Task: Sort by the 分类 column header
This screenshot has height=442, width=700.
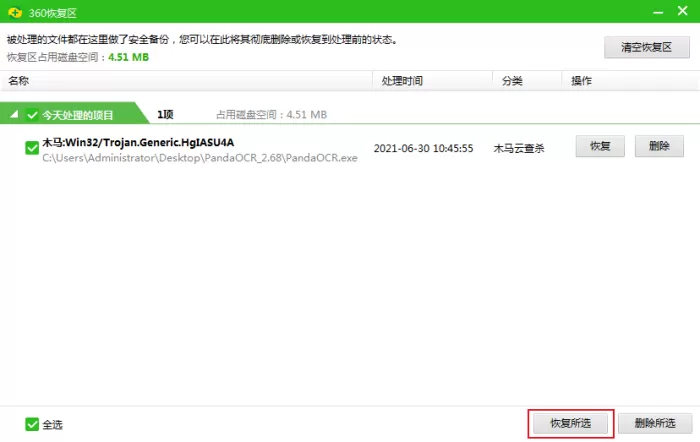Action: (527, 81)
